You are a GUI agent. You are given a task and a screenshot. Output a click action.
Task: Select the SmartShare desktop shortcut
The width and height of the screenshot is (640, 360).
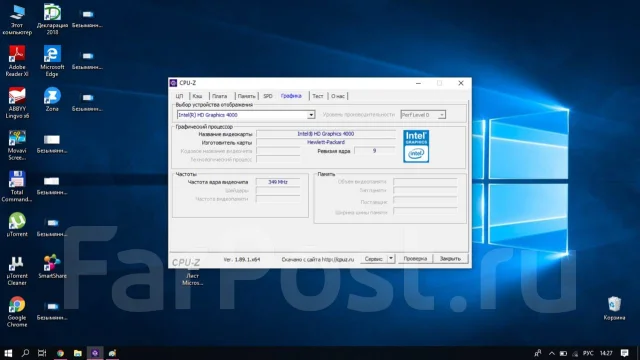(52, 267)
